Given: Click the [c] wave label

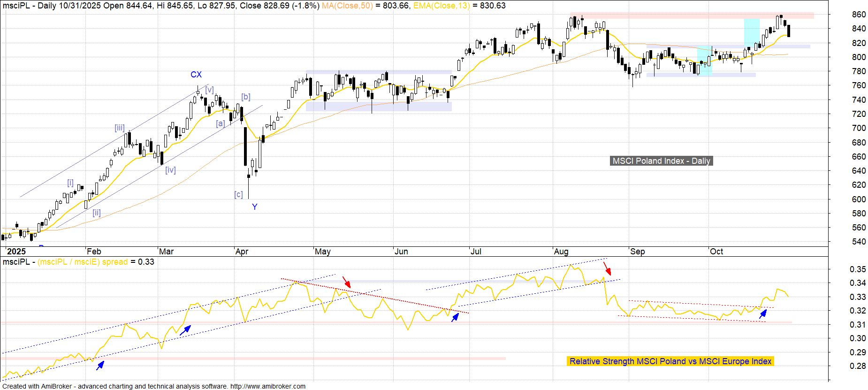Looking at the screenshot, I should tap(238, 194).
